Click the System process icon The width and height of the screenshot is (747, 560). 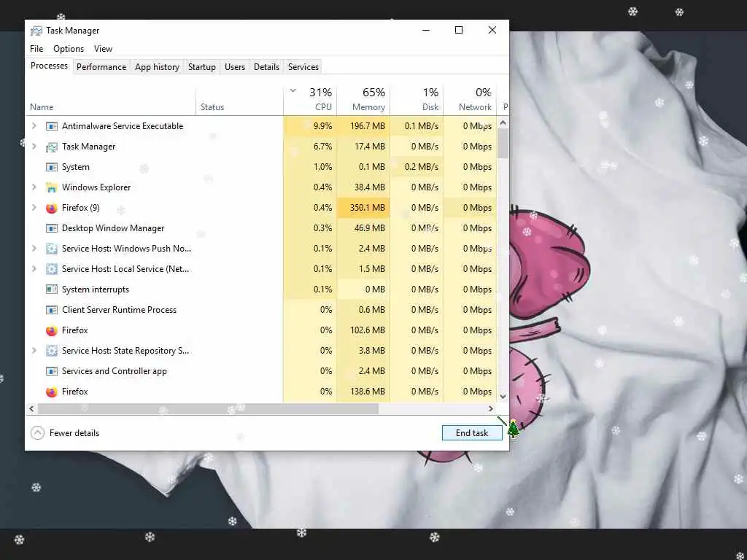pos(52,167)
